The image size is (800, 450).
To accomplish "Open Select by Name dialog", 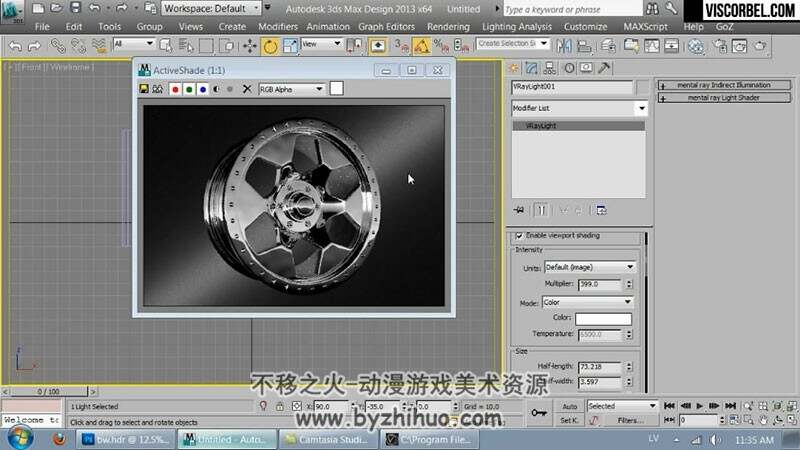I will (x=186, y=46).
